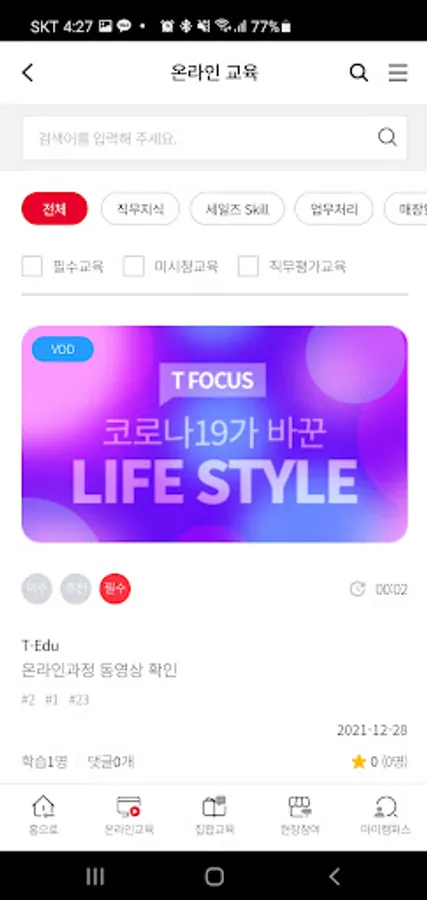Viewport: 427px width, 900px height.
Task: Open 마이캠퍼스 in the bottom navigation
Action: tap(385, 815)
